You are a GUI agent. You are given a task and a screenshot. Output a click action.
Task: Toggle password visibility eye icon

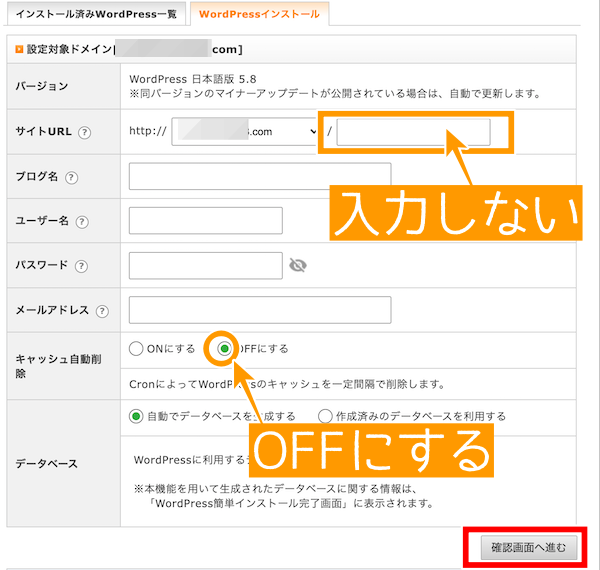298,265
